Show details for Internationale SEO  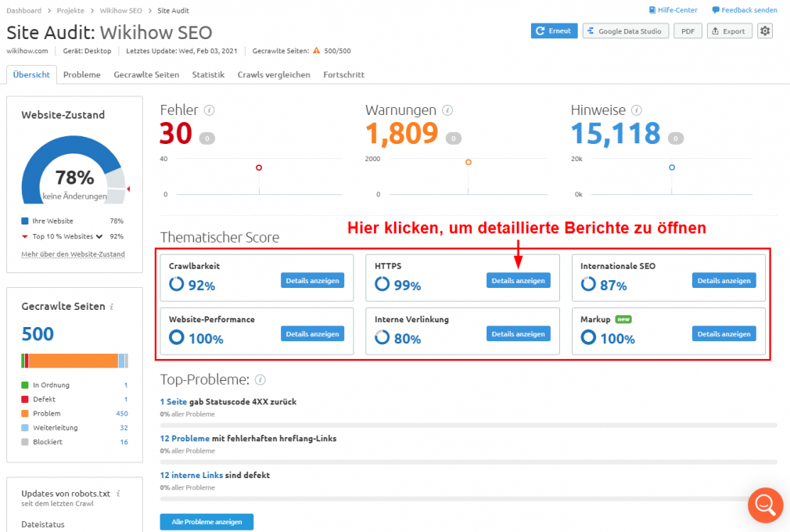click(724, 281)
